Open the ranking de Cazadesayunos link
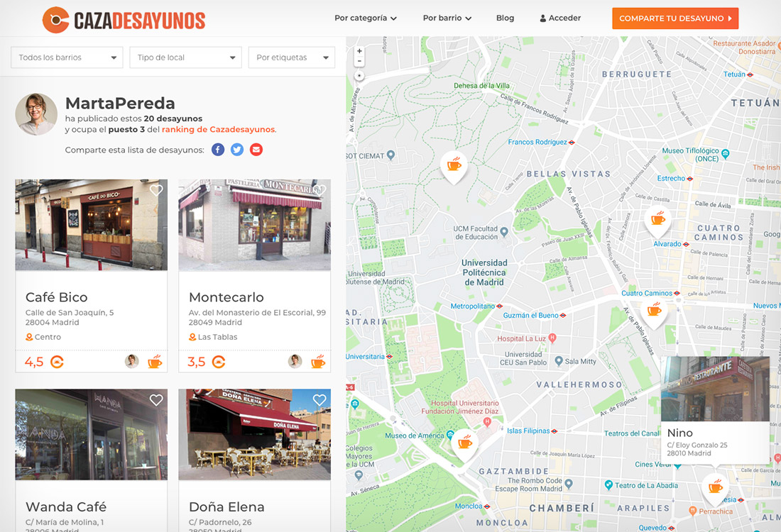Viewport: 781px width, 532px height. click(x=218, y=130)
